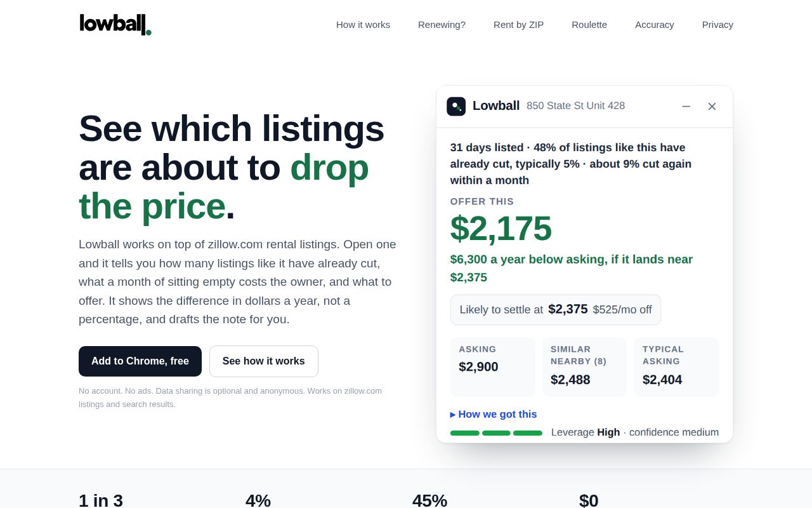Open the Roulette nav link

tap(589, 25)
